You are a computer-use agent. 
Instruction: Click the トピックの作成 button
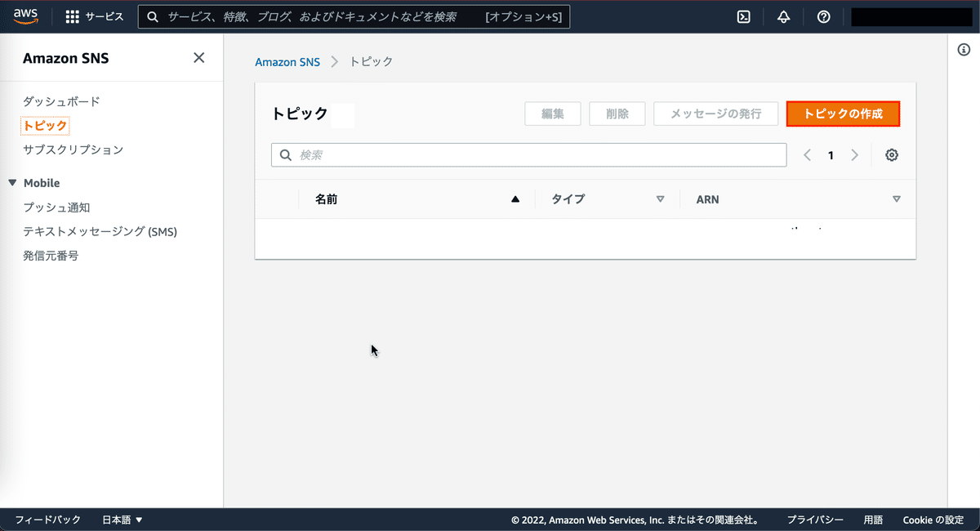point(843,114)
